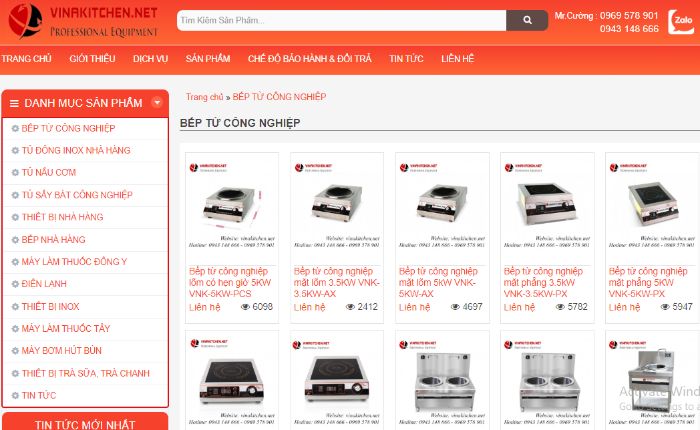Click phone number 0969 578 901
The height and width of the screenshot is (430, 700).
pos(629,16)
